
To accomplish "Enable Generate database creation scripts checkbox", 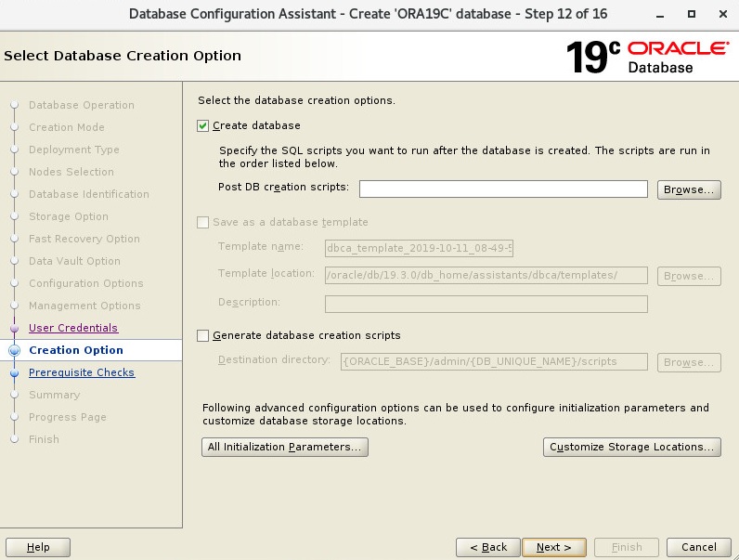I will [x=202, y=335].
